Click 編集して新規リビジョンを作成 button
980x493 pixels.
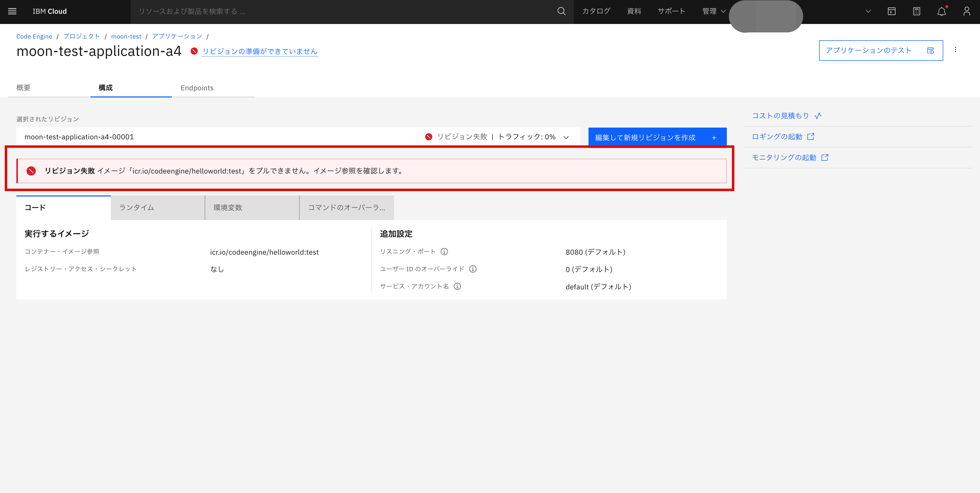[x=646, y=137]
